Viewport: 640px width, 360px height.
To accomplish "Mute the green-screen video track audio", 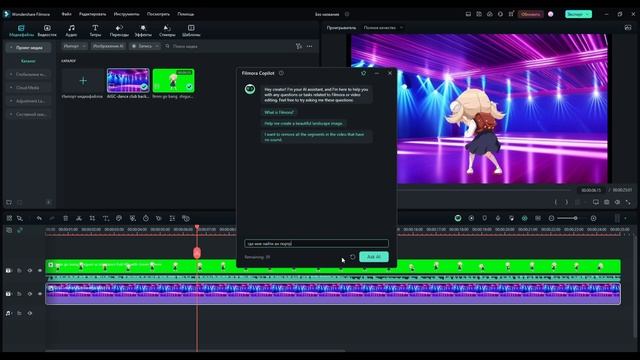I will 30,270.
